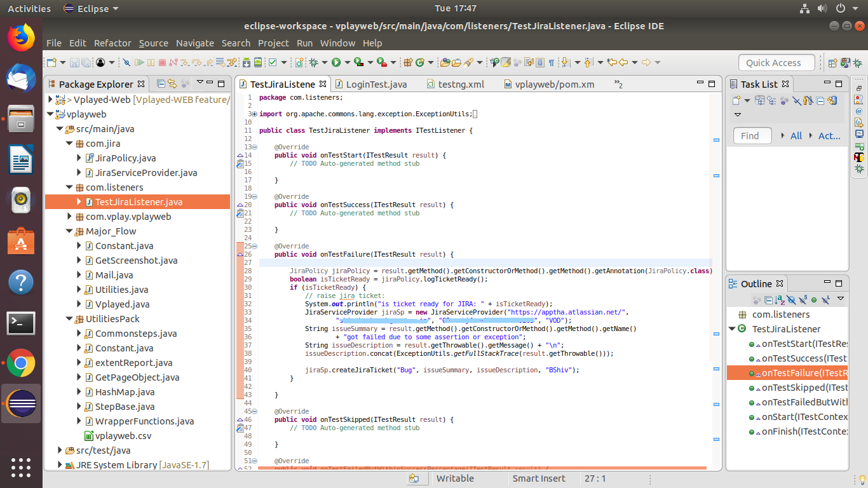Toggle Link with Editor in Package Explorer
The height and width of the screenshot is (488, 868).
(x=172, y=83)
